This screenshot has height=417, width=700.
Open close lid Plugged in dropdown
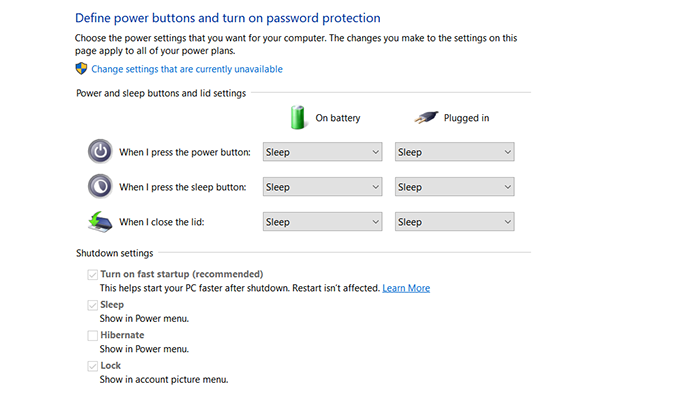pyautogui.click(x=455, y=222)
